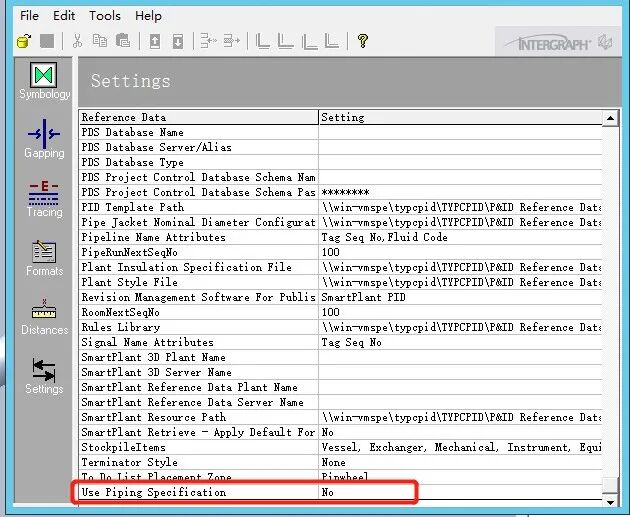Click the second corner-shaped toolbar icon

[286, 41]
